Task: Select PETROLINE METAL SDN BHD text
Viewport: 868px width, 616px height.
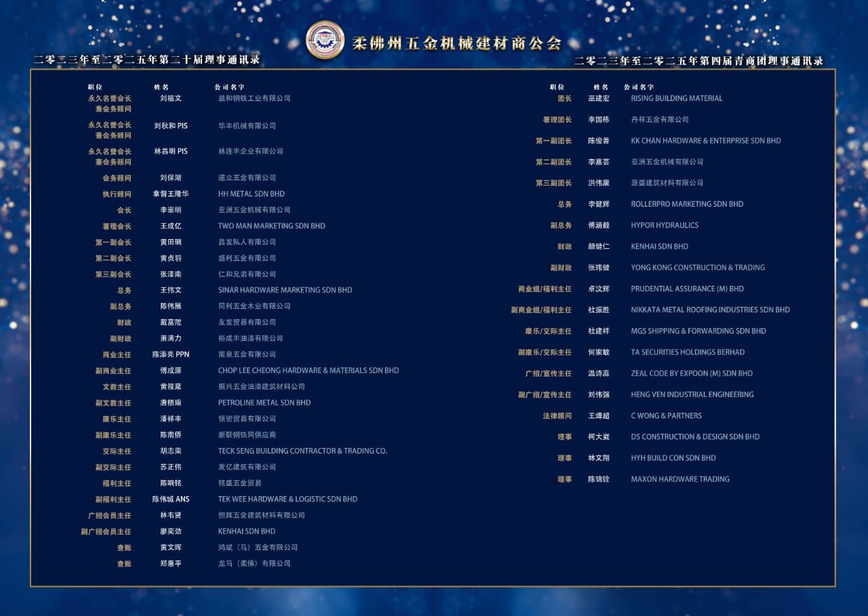Action: pos(264,403)
